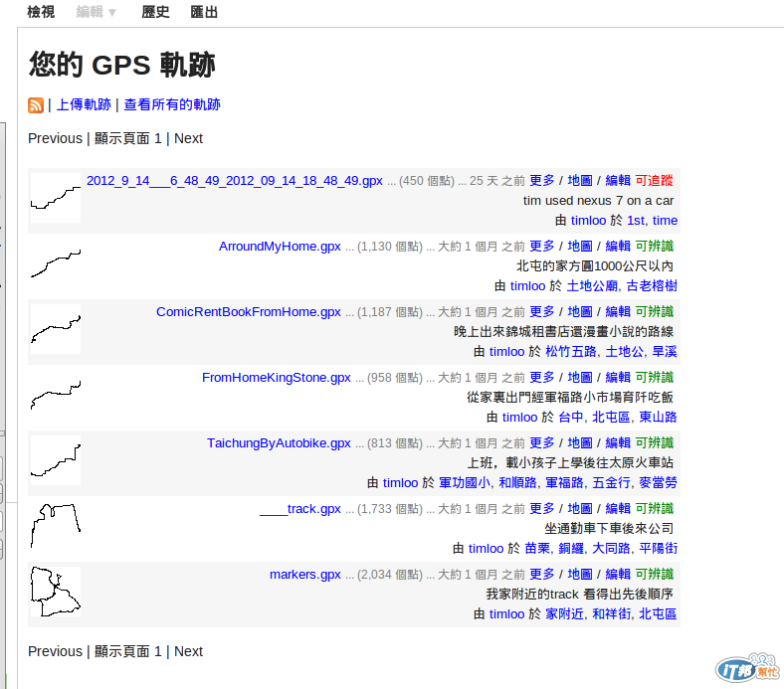Click the 平陽街 tag link
The height and width of the screenshot is (689, 784).
(658, 549)
